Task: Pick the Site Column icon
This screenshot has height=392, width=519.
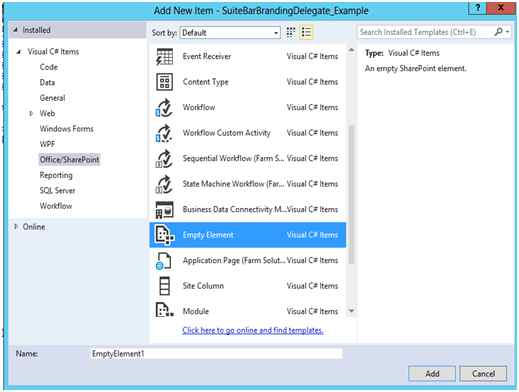Action: click(164, 286)
